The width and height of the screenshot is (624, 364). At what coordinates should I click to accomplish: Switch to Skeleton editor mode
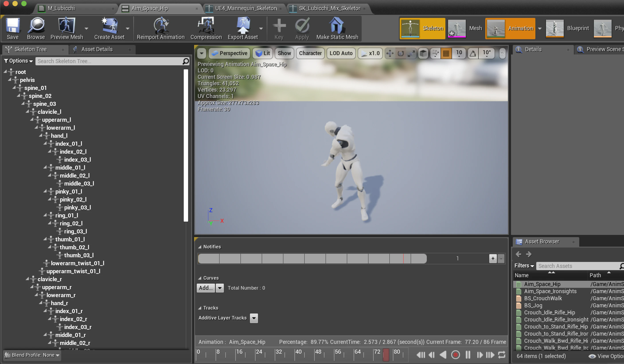click(x=422, y=29)
